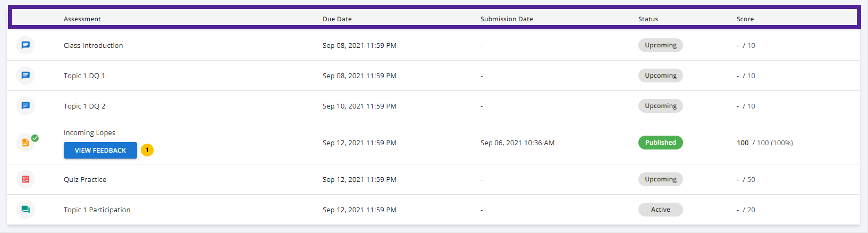Open the Class Introduction assessment
The image size is (868, 233).
[93, 45]
